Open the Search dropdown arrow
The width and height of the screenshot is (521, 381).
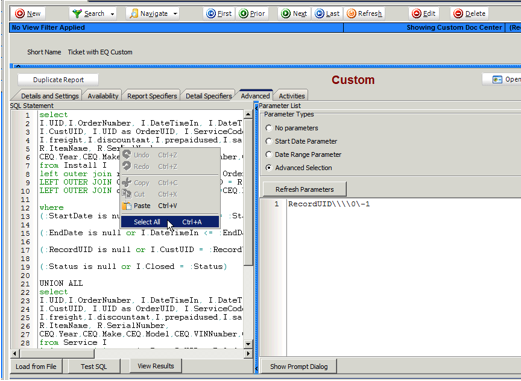click(112, 14)
